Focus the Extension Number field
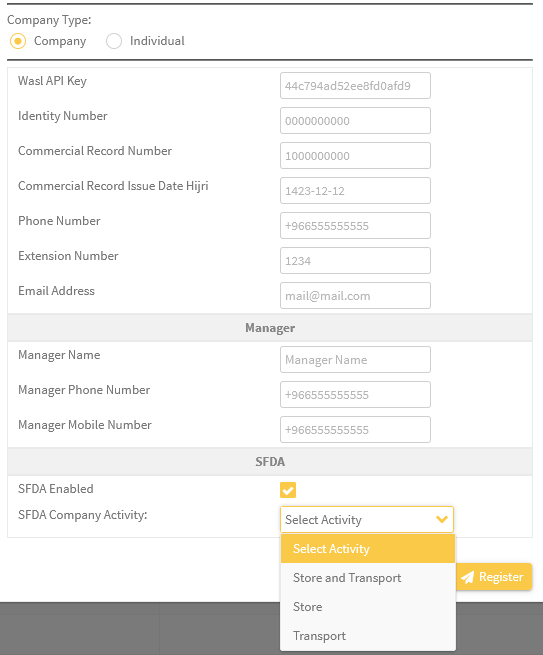 tap(355, 261)
